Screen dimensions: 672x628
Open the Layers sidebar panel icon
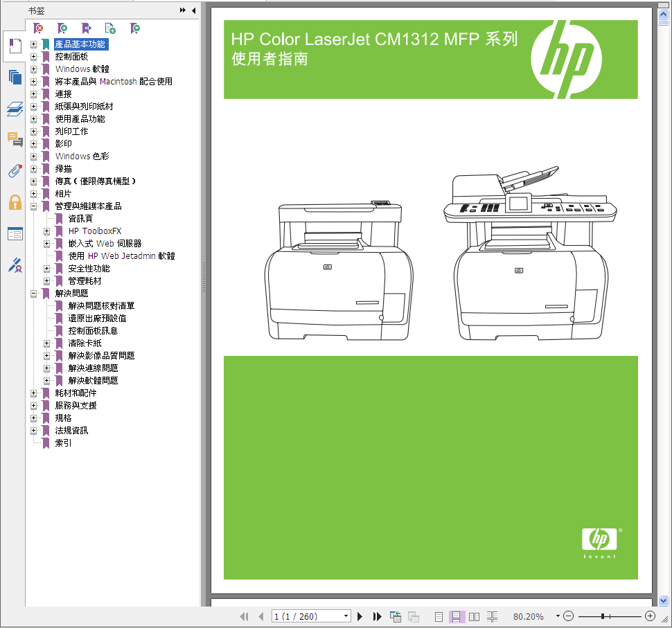(15, 109)
